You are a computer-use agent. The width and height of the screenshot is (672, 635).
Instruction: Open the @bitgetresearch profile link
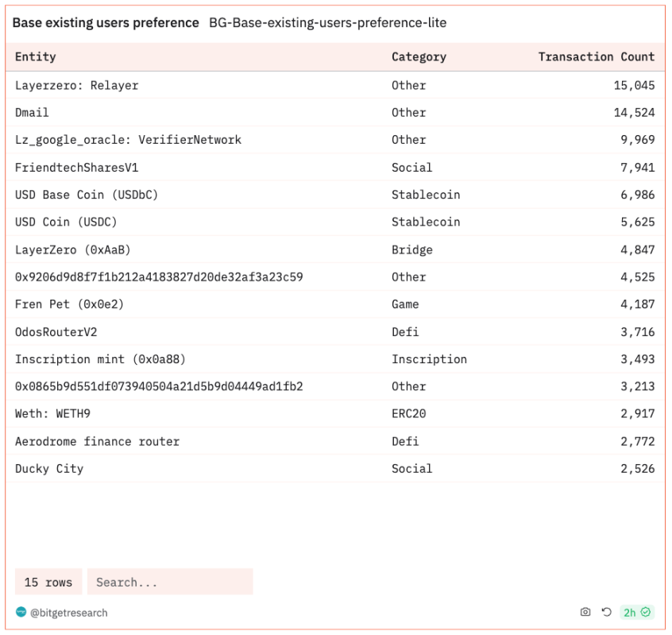point(68,613)
